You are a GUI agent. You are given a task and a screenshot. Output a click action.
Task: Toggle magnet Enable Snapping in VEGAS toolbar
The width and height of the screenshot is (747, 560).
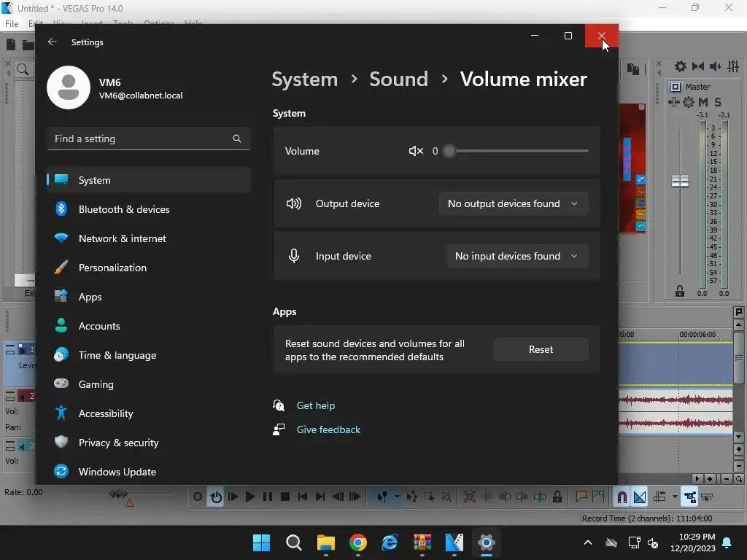pos(622,497)
